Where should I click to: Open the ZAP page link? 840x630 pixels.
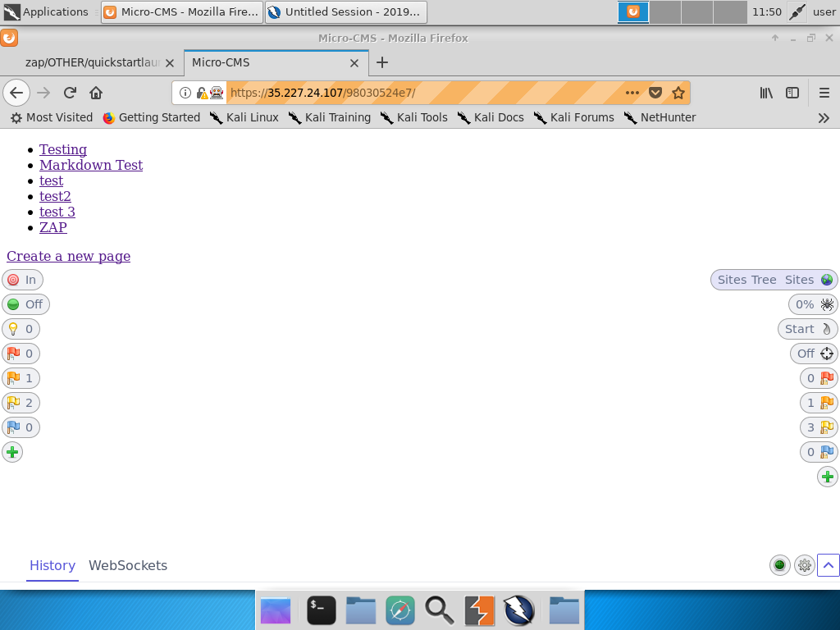(x=53, y=227)
